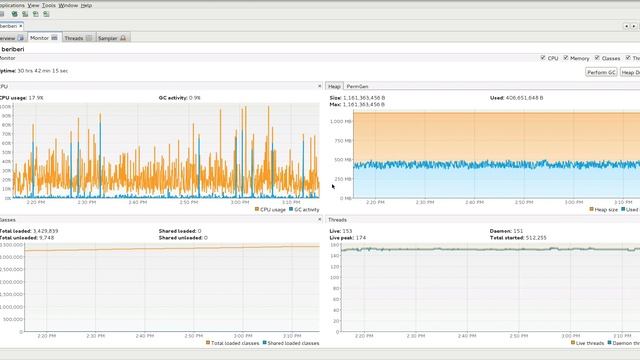Click the Shared loaded 0 value

(x=199, y=231)
